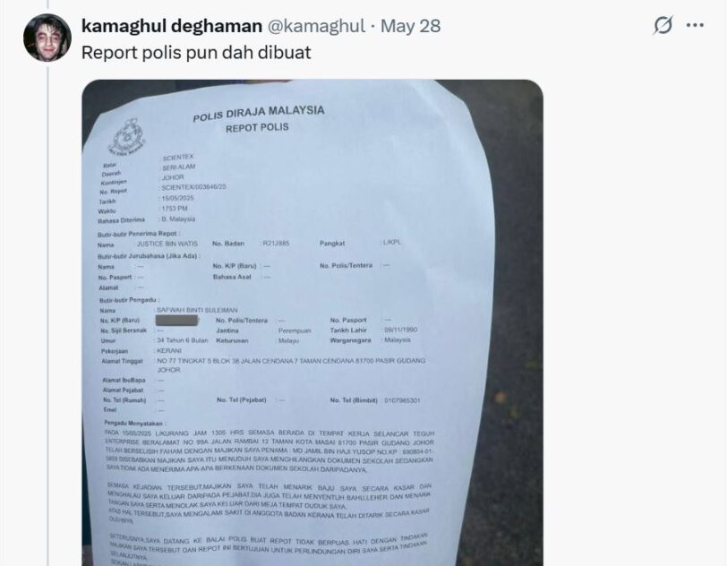Open the @kamaghul handle link

coord(316,26)
